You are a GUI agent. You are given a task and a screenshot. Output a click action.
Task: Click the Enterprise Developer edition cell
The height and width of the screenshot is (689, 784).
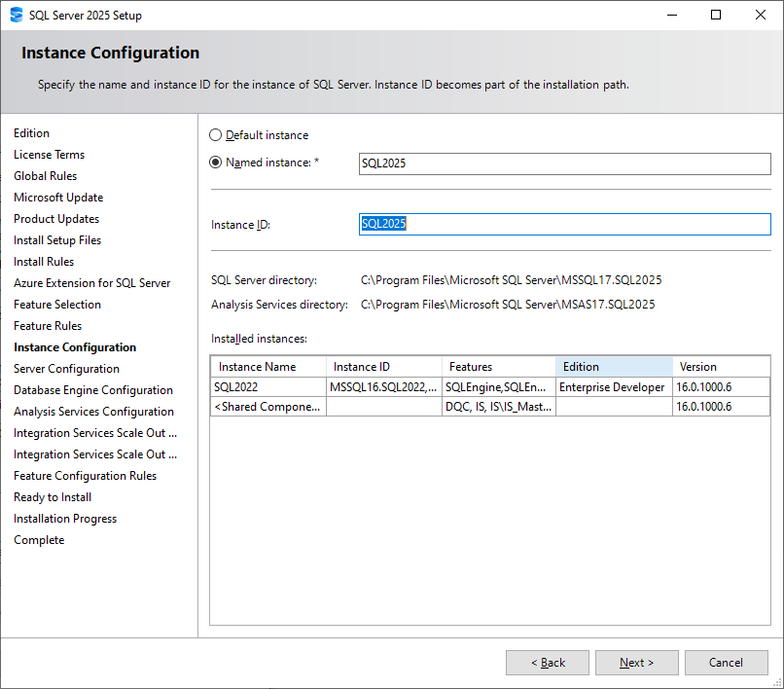point(614,386)
